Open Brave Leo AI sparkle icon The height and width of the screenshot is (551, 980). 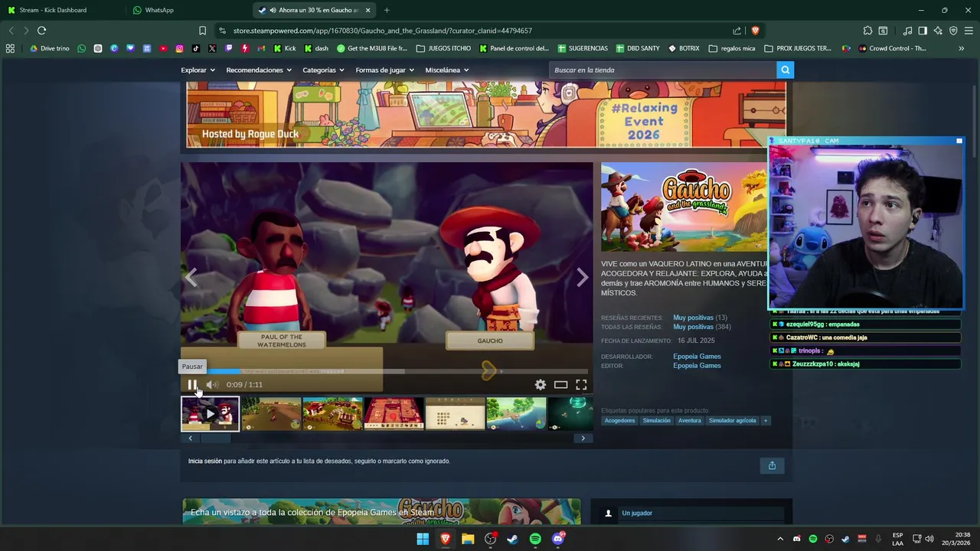click(x=938, y=31)
